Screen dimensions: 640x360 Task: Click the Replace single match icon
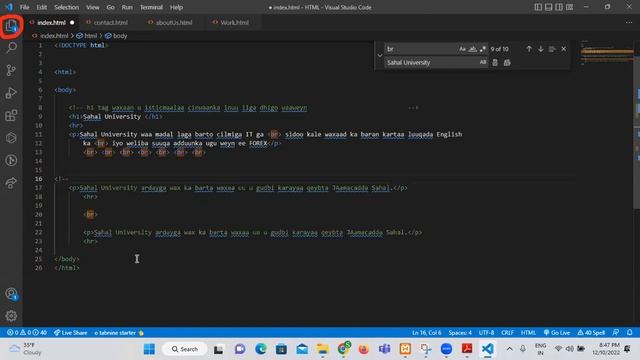pos(495,62)
